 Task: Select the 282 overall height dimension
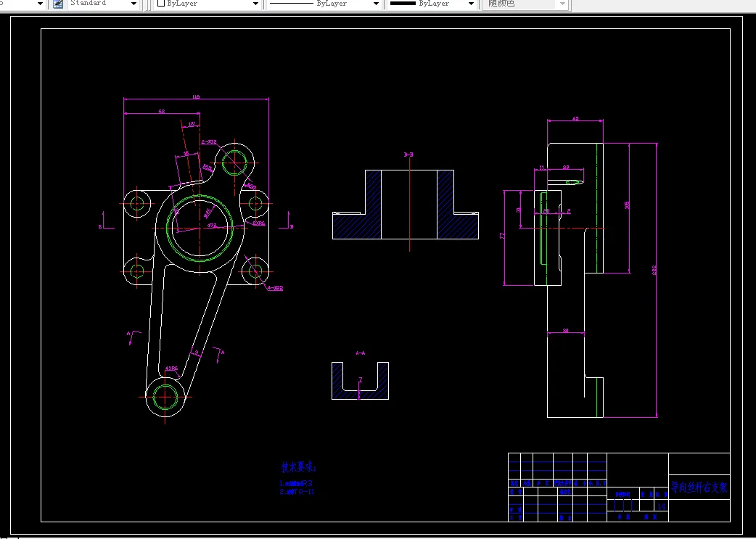pos(654,271)
